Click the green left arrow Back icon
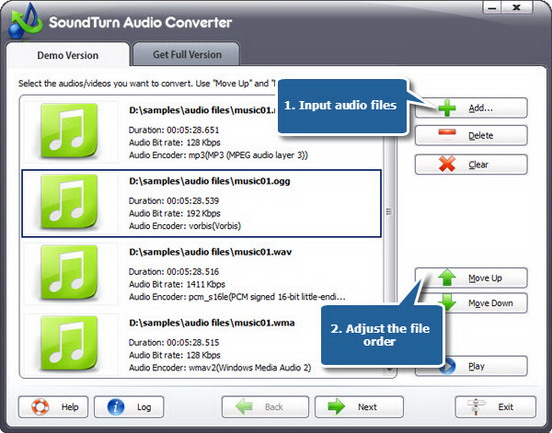This screenshot has height=433, width=552. pos(244,407)
